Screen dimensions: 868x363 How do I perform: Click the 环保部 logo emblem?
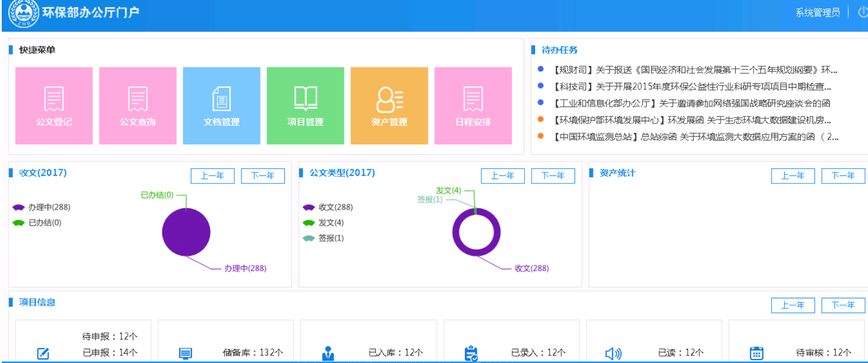(x=23, y=14)
